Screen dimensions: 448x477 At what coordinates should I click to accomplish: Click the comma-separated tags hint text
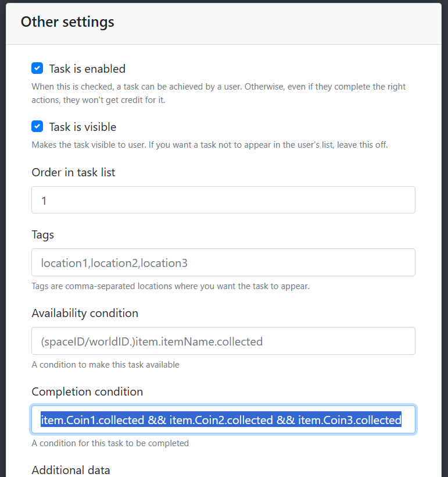(170, 286)
